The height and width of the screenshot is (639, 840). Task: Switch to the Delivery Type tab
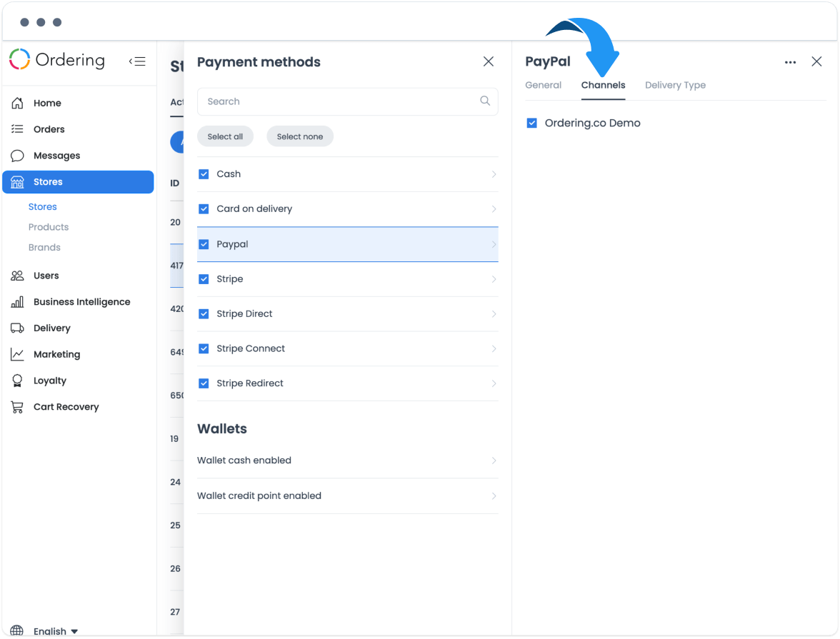click(x=675, y=85)
